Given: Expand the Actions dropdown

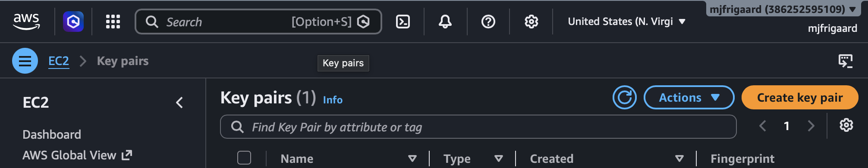Looking at the screenshot, I should [x=689, y=97].
